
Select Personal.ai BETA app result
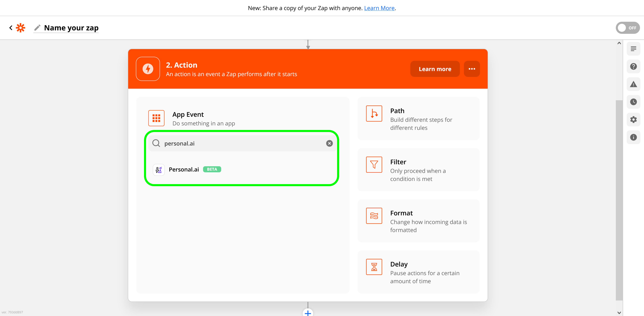[x=184, y=169]
